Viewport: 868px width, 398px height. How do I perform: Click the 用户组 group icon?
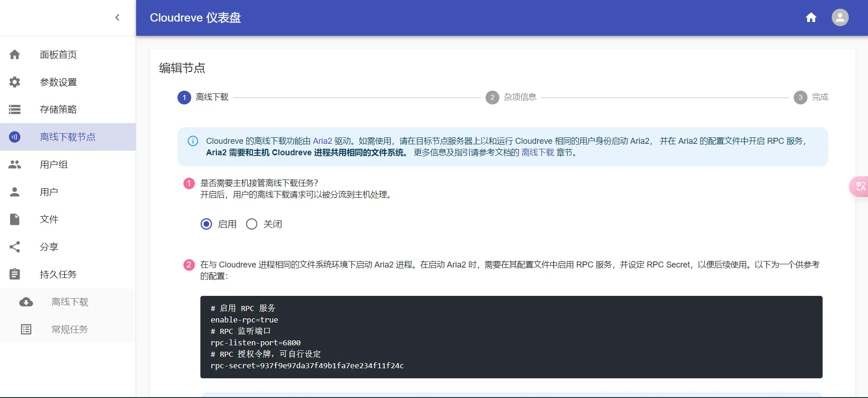point(15,164)
